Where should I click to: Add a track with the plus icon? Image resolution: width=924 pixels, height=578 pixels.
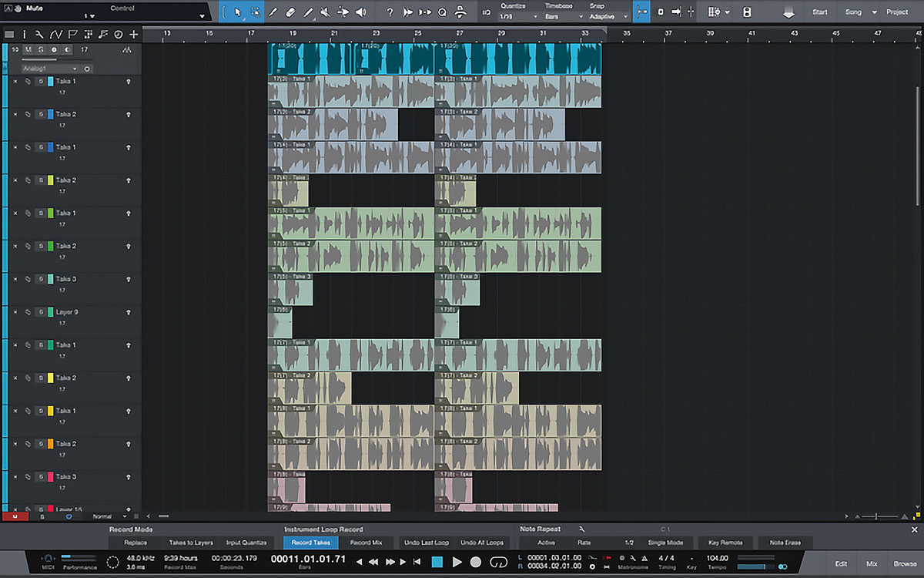134,34
